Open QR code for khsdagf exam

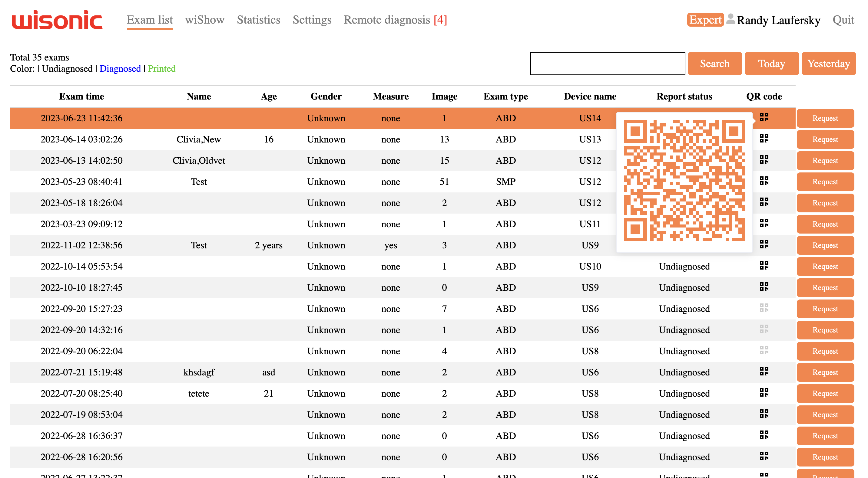764,371
